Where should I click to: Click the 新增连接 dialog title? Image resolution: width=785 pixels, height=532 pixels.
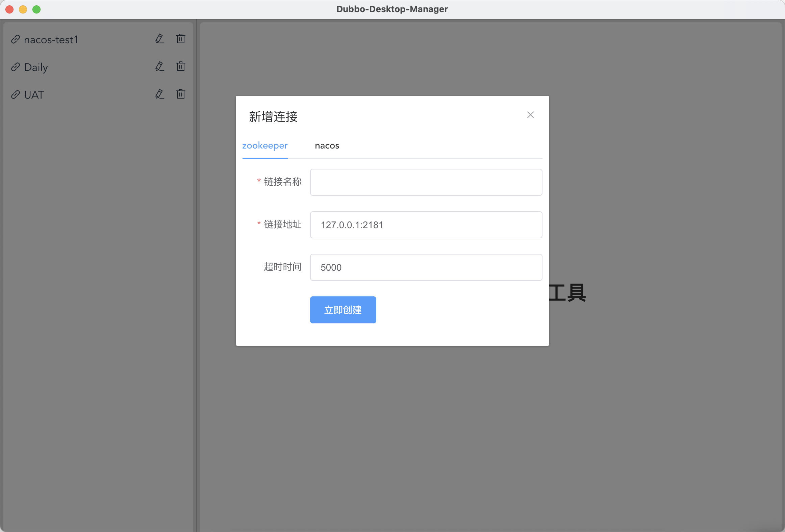(273, 117)
